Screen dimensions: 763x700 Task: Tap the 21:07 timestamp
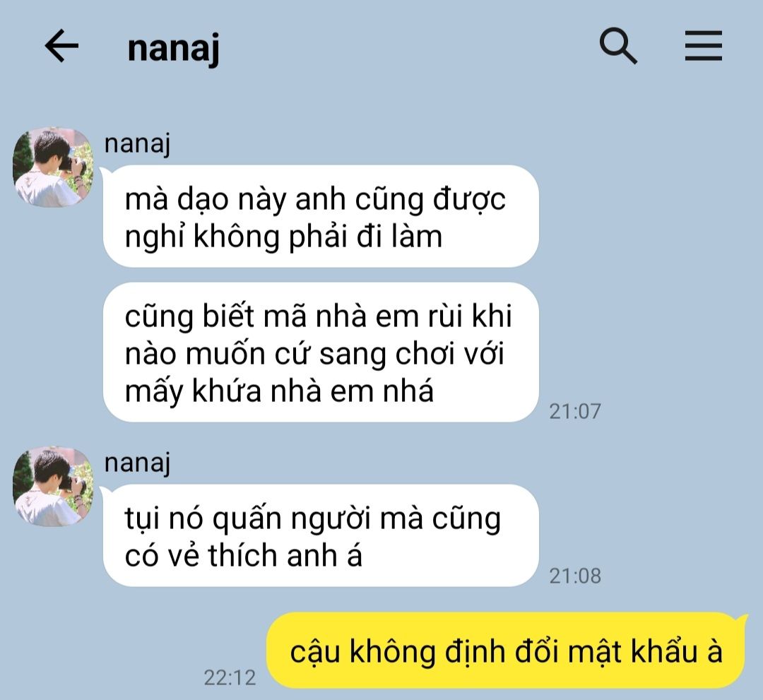(574, 412)
